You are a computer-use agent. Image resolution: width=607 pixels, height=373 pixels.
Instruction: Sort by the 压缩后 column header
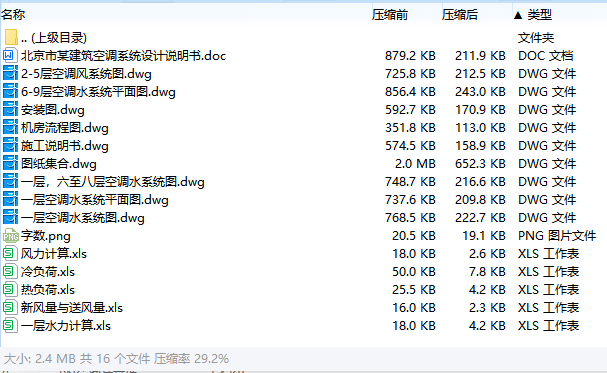pos(460,15)
